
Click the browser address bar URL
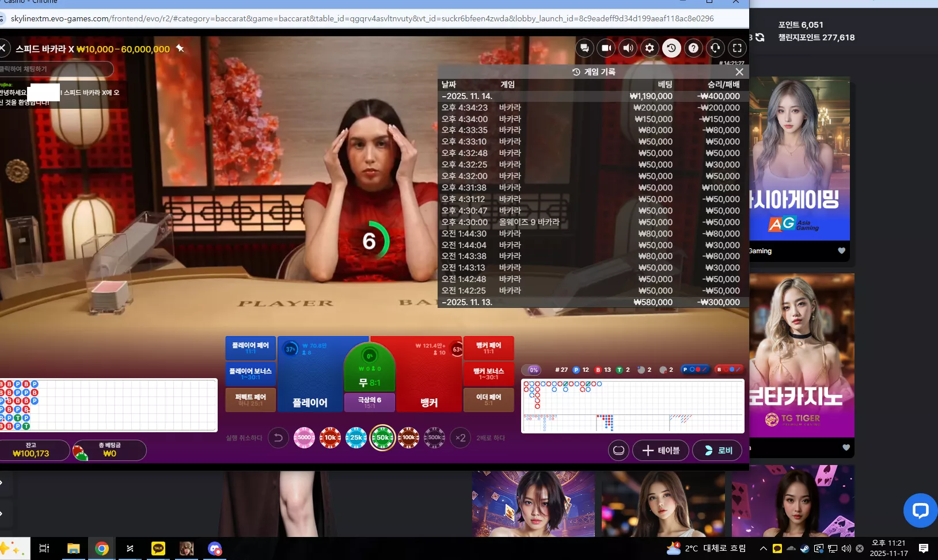[362, 18]
